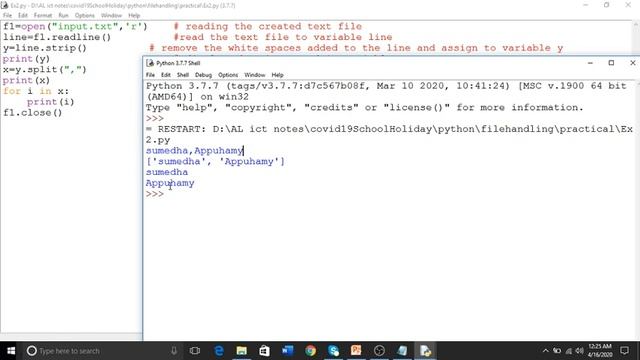Image resolution: width=640 pixels, height=360 pixels.
Task: Maximize the Ex2.py editor window
Action: 607,5
